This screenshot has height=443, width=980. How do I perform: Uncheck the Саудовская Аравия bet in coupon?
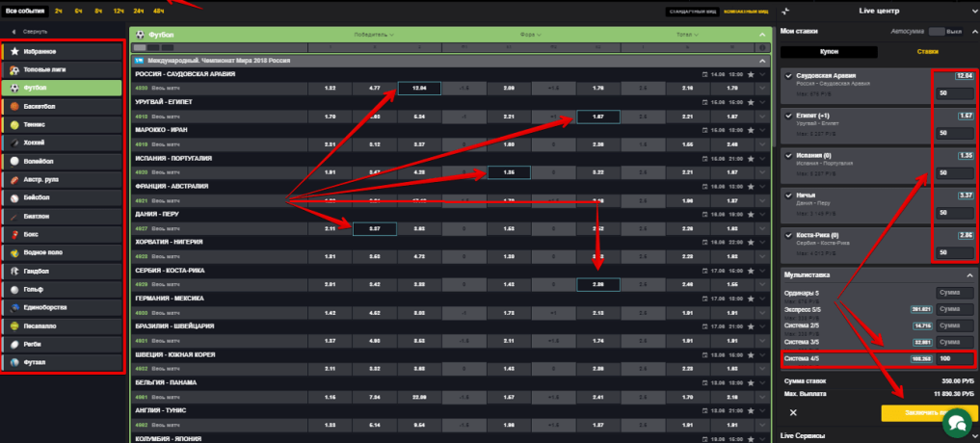coord(789,75)
